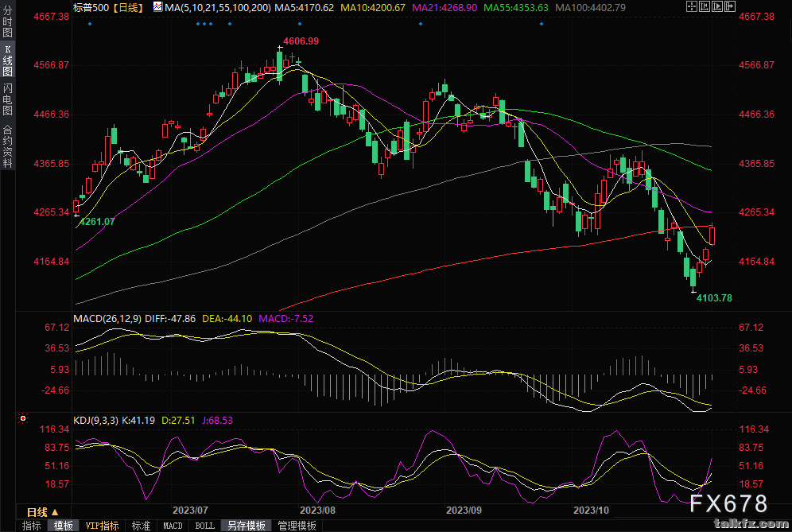The image size is (792, 532).
Task: Click MA(5,10,21,55,100,200) indicator label
Action: coord(219,8)
